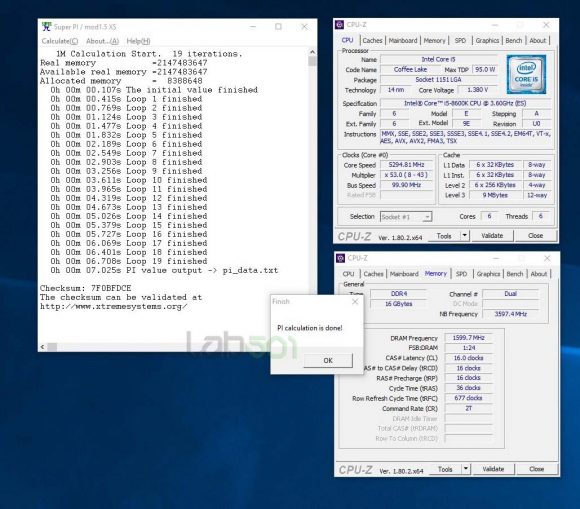This screenshot has width=580, height=509.
Task: Click the Cores count value field
Action: tap(489, 216)
